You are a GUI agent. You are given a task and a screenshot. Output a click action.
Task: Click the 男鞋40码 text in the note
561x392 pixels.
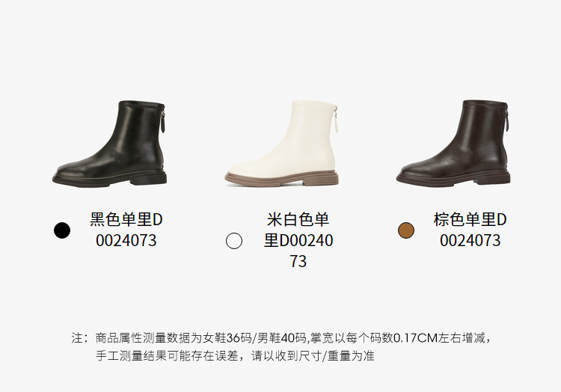281,337
